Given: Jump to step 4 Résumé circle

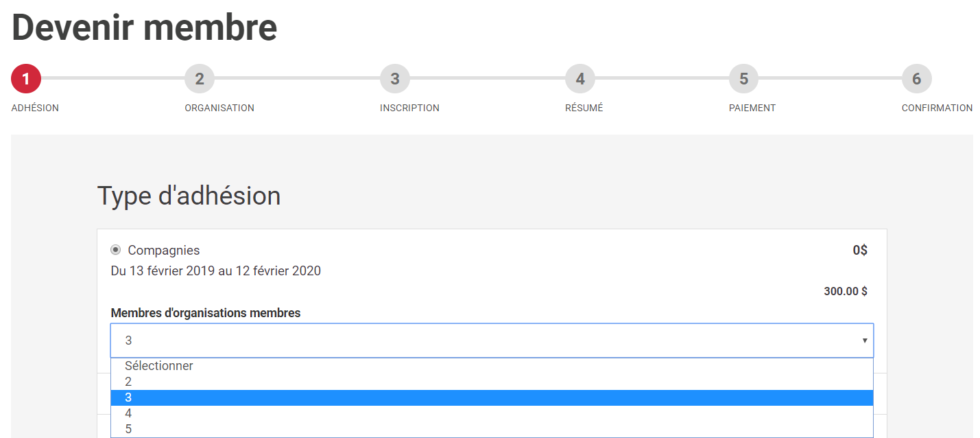Looking at the screenshot, I should [580, 79].
